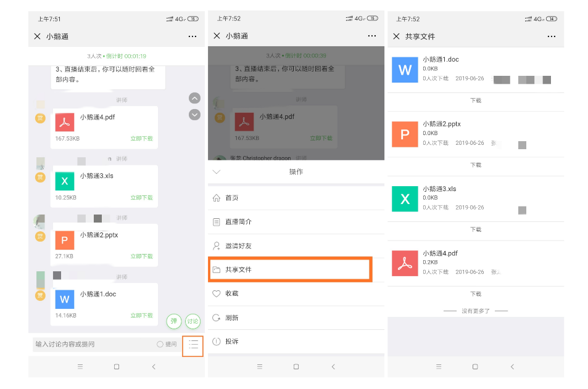Tap 下载 under 小鹅通2.pptx
Image resolution: width=588 pixels, height=389 pixels.
(x=476, y=165)
